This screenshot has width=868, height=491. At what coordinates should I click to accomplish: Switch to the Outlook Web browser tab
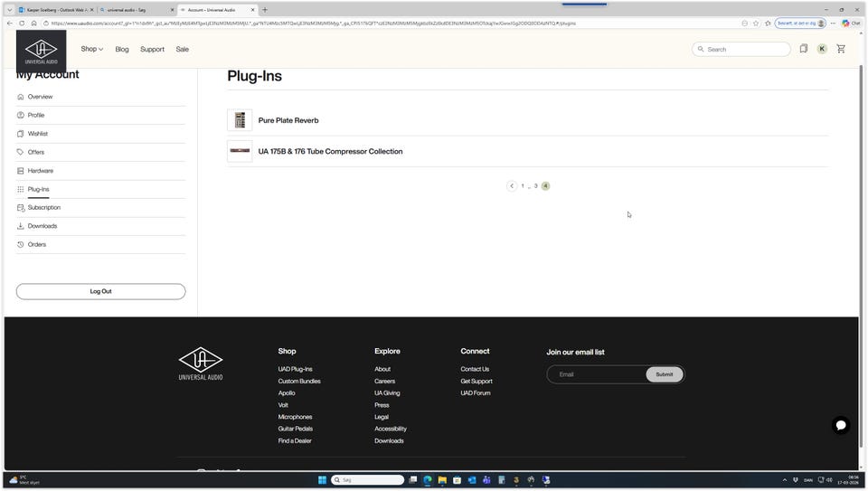point(54,10)
